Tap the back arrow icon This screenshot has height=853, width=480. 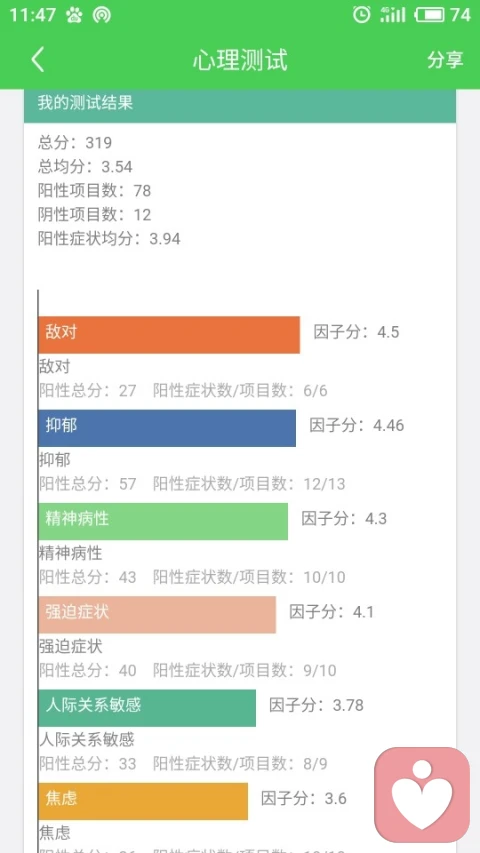click(38, 59)
